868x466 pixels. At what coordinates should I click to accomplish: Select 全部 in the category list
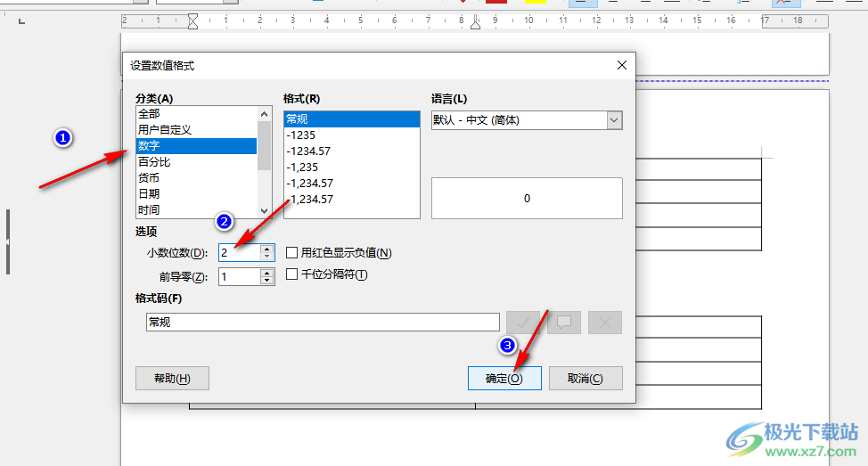[x=197, y=113]
